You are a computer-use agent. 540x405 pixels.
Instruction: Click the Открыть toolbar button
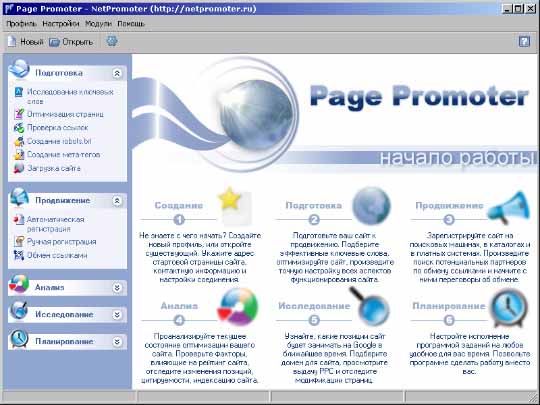pos(71,42)
